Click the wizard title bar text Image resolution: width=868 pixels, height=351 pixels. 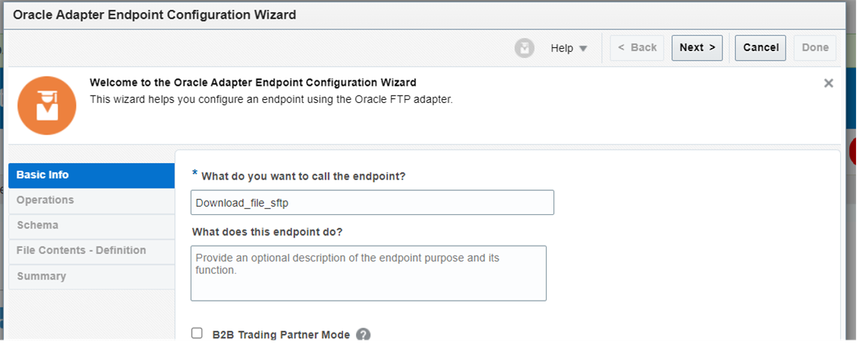(155, 15)
